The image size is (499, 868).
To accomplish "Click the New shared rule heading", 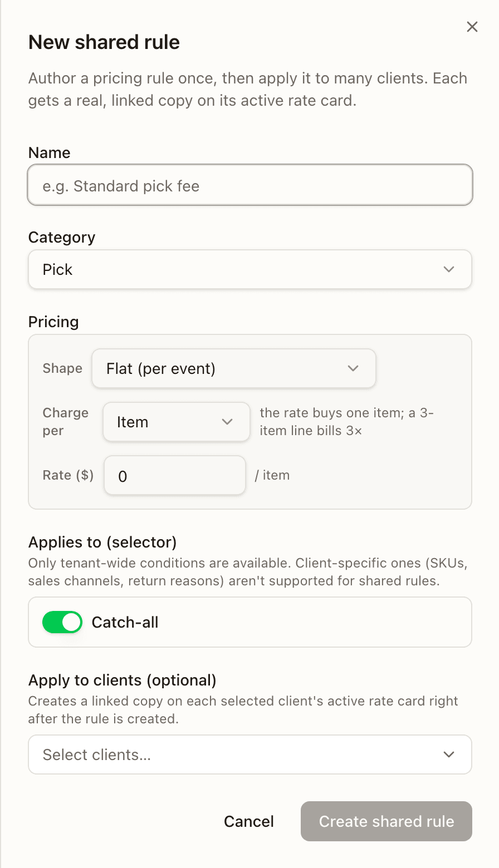I will 104,42.
